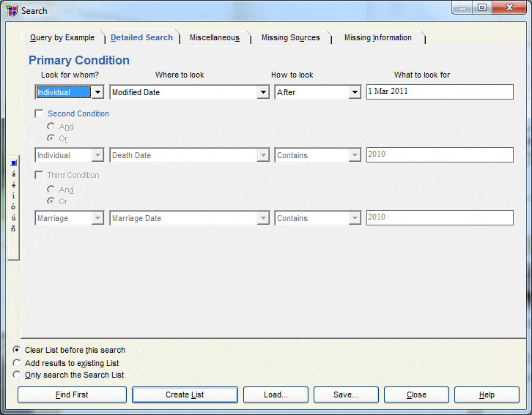
Task: Tick the disabled Third Condition checkbox
Action: pos(40,175)
